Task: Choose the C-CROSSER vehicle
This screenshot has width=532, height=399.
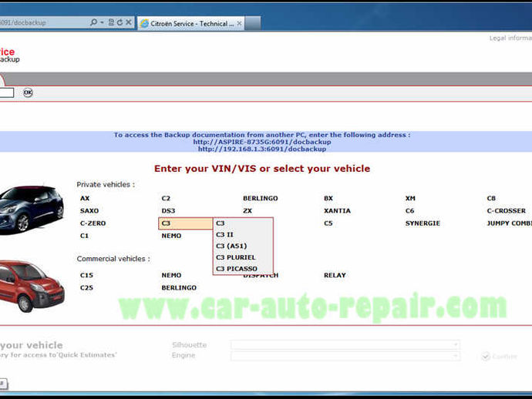Action: click(x=507, y=211)
